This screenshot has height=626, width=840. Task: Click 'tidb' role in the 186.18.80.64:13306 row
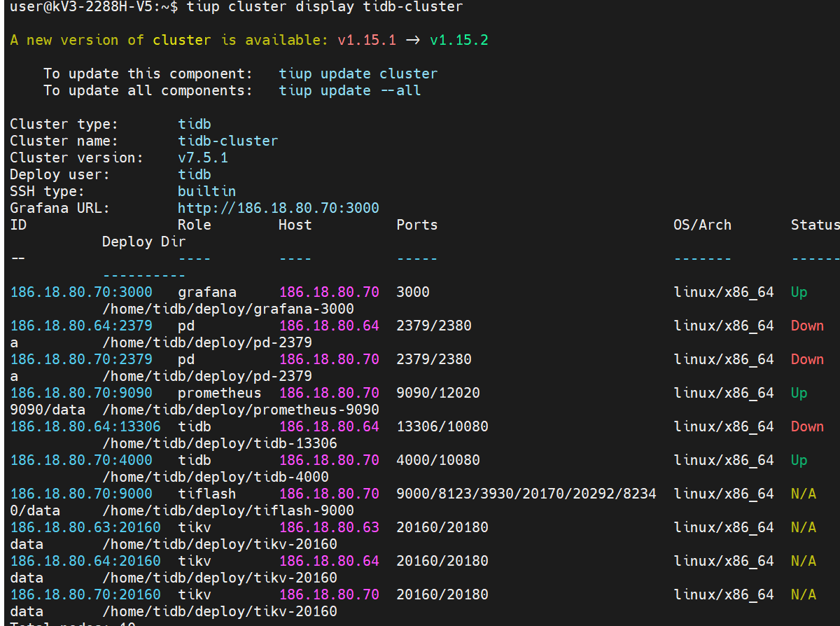195,426
